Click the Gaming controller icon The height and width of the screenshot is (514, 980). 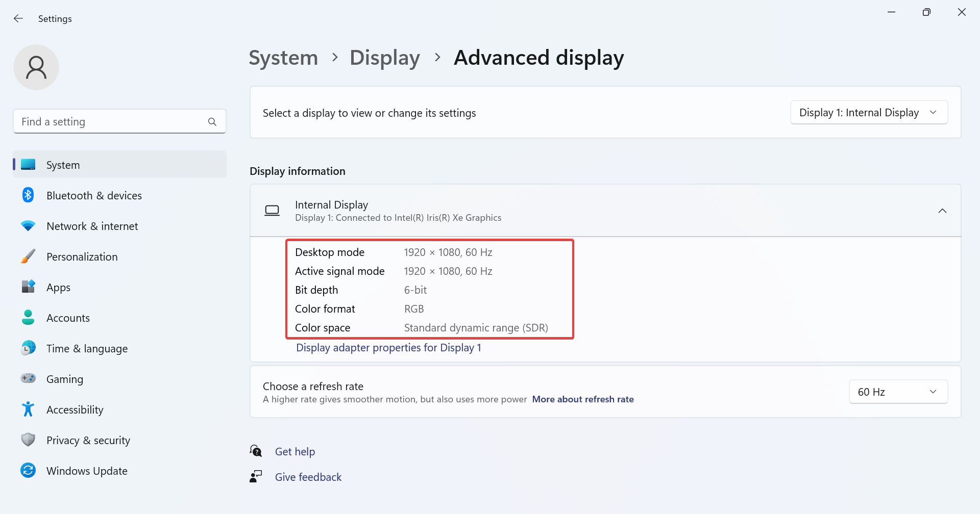[28, 378]
